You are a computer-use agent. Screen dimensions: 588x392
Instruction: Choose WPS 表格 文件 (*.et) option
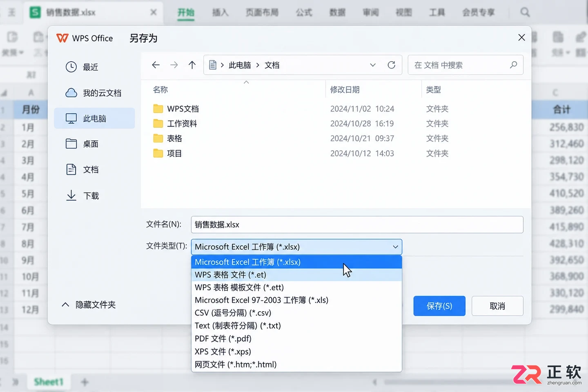pyautogui.click(x=296, y=275)
